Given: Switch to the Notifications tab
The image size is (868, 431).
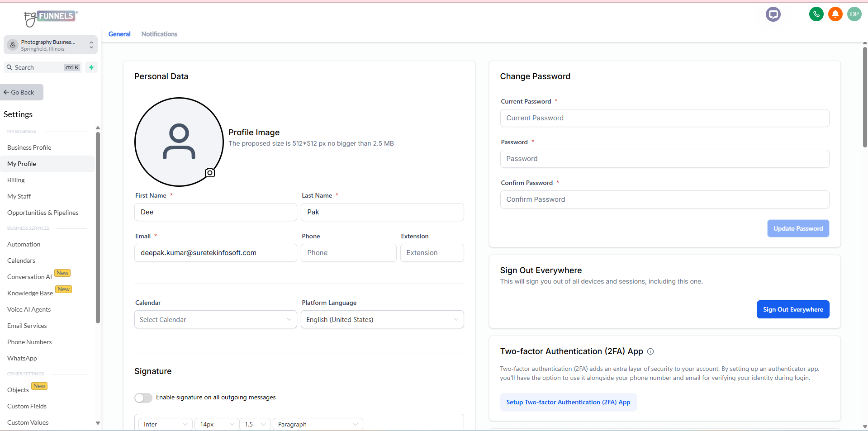Looking at the screenshot, I should click(x=159, y=34).
